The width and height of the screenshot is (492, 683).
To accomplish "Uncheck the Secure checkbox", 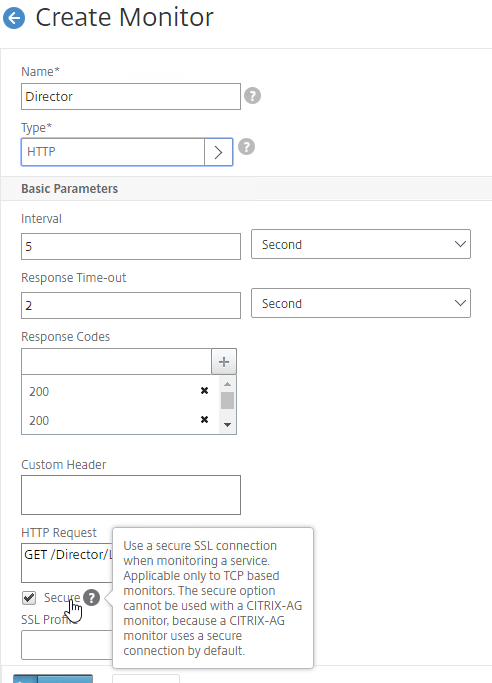I will (x=29, y=598).
